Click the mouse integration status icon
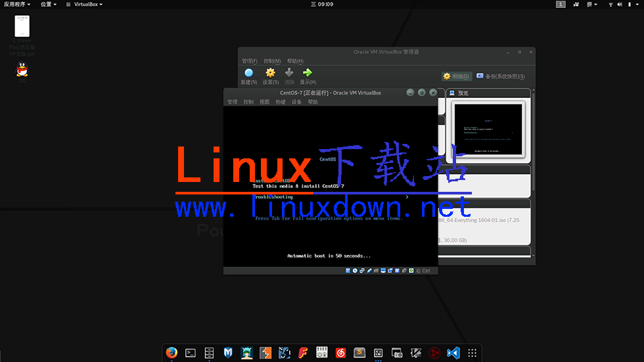Screen dimensions: 644x362 coord(404,271)
